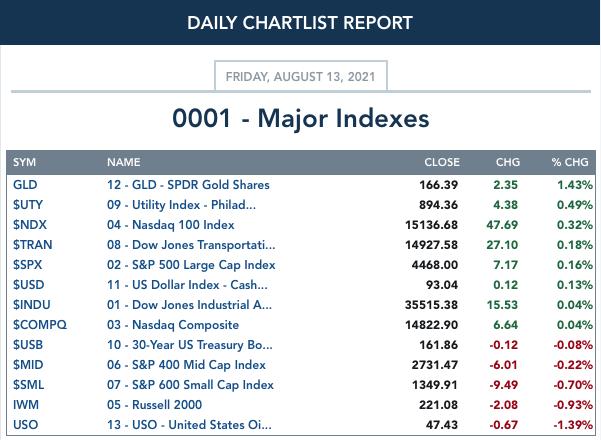The height and width of the screenshot is (440, 601).
Task: Open the GLD symbol link
Action: [x=25, y=185]
